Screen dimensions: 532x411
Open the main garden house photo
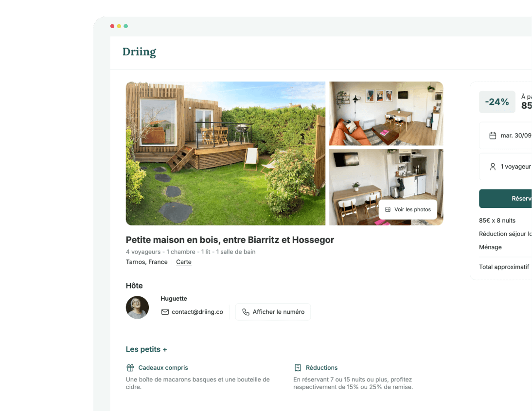(x=225, y=153)
